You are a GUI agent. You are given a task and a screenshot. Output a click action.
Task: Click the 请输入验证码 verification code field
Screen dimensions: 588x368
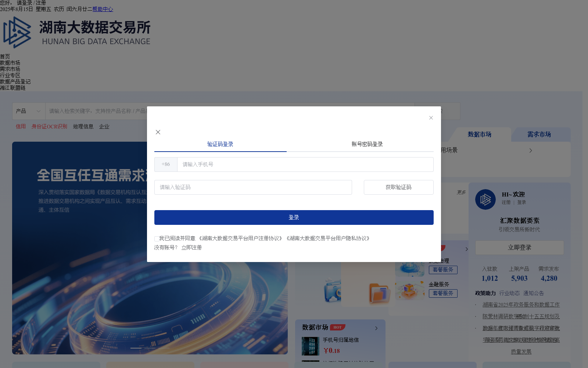253,187
